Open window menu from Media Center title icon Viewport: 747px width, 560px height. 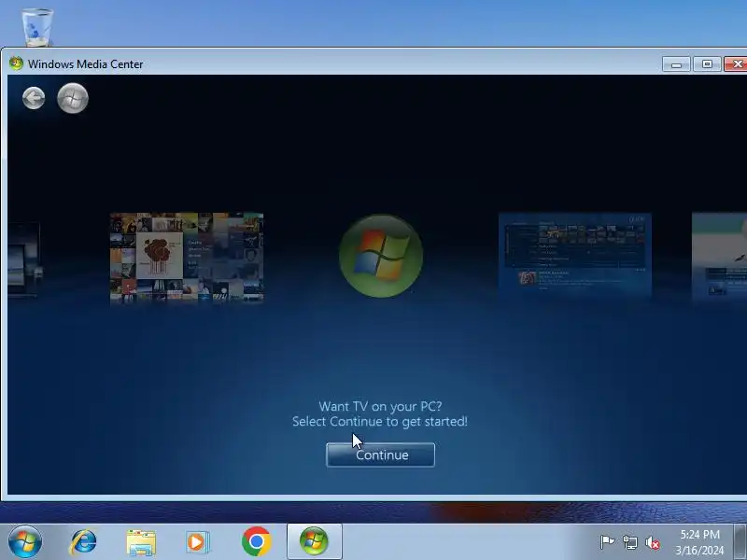16,63
